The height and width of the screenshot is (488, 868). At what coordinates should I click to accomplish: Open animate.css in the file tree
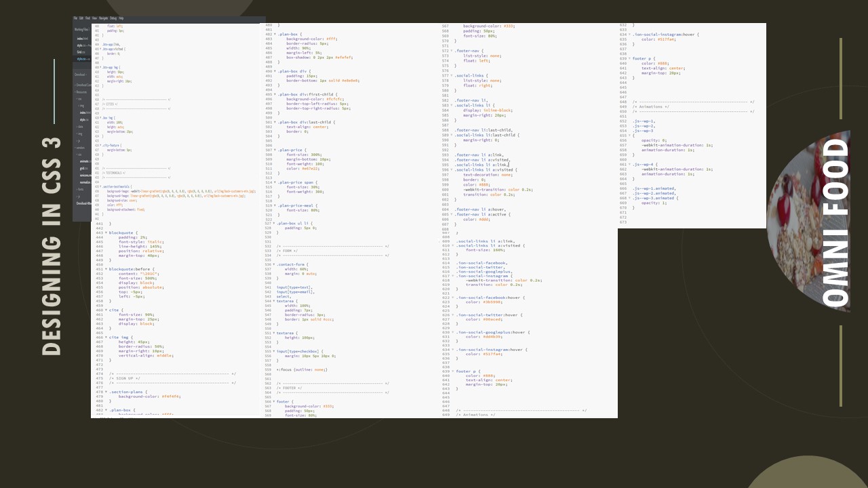(84, 161)
